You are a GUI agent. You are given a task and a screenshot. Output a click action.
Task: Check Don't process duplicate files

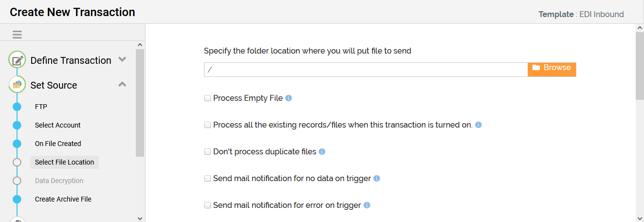coord(208,152)
